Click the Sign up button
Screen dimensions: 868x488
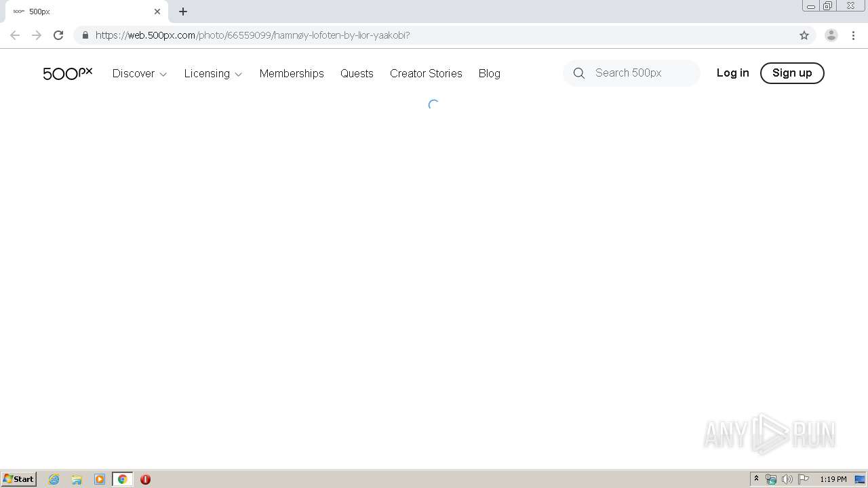click(792, 73)
